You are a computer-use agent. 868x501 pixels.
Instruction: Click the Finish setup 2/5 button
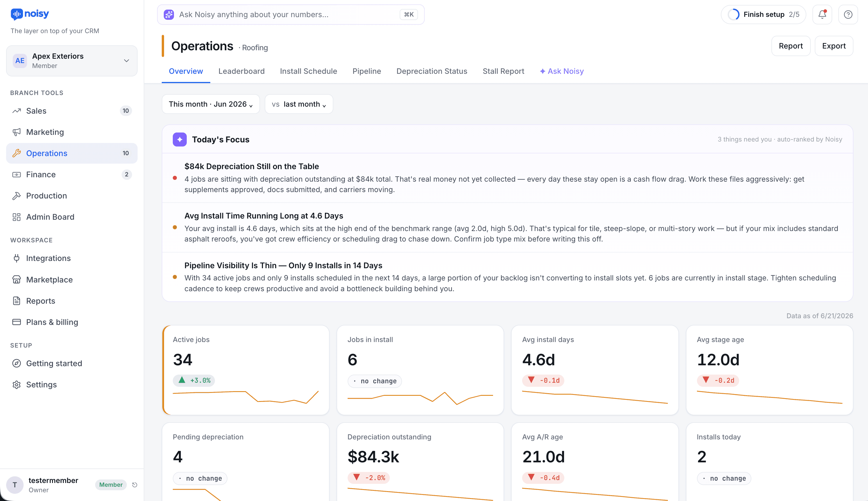763,15
